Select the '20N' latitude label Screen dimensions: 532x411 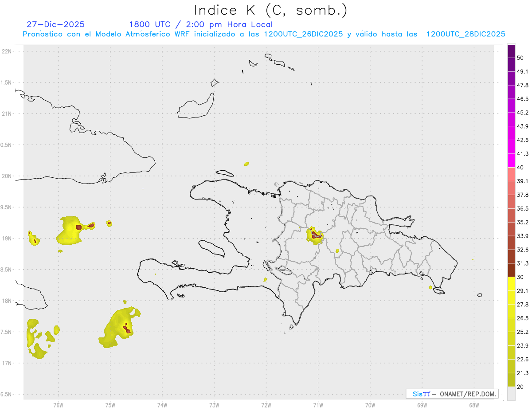(8, 176)
